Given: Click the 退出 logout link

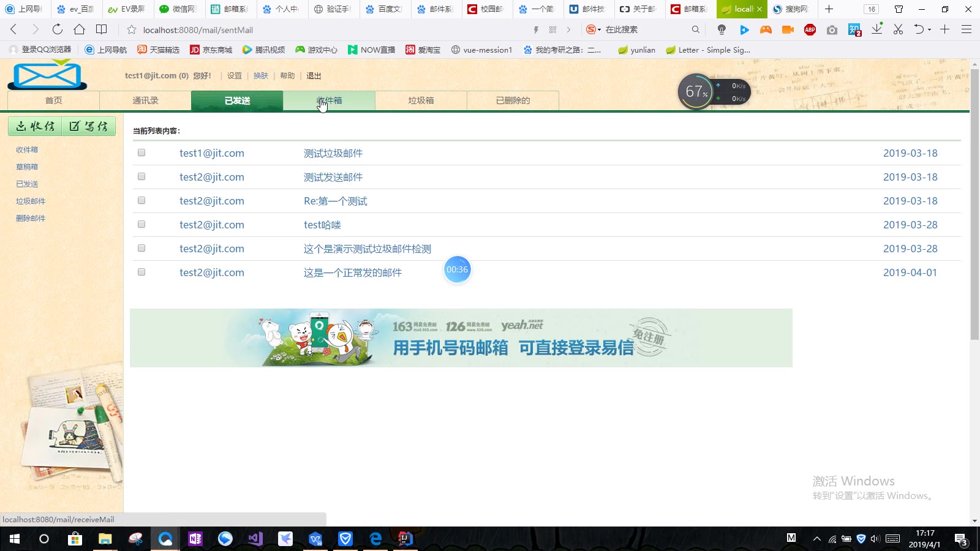Looking at the screenshot, I should [x=314, y=76].
